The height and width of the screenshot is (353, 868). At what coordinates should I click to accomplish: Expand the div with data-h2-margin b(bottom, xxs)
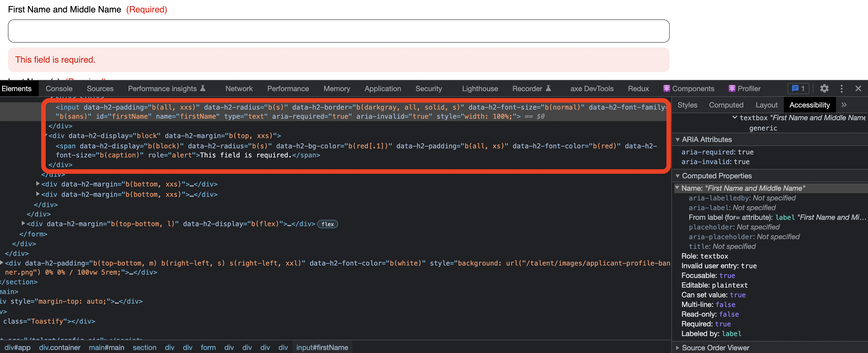38,184
